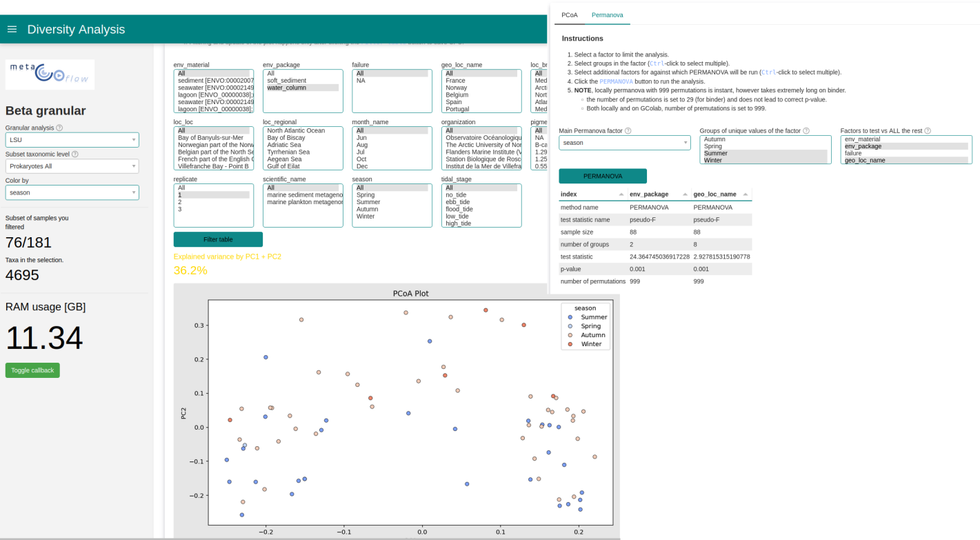980x540 pixels.
Task: Expand the Granular analysis LSU dropdown
Action: pos(72,140)
